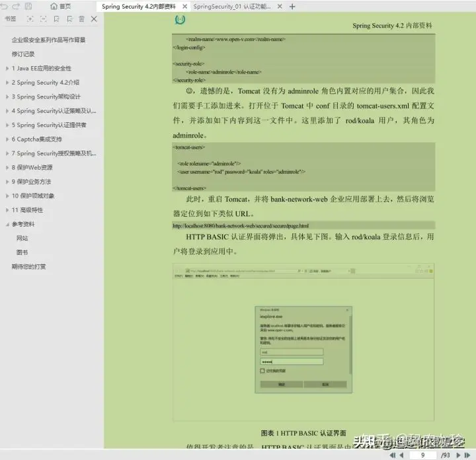Viewport: 476px width, 460px height.
Task: Go to first page icon
Action: tap(393, 455)
